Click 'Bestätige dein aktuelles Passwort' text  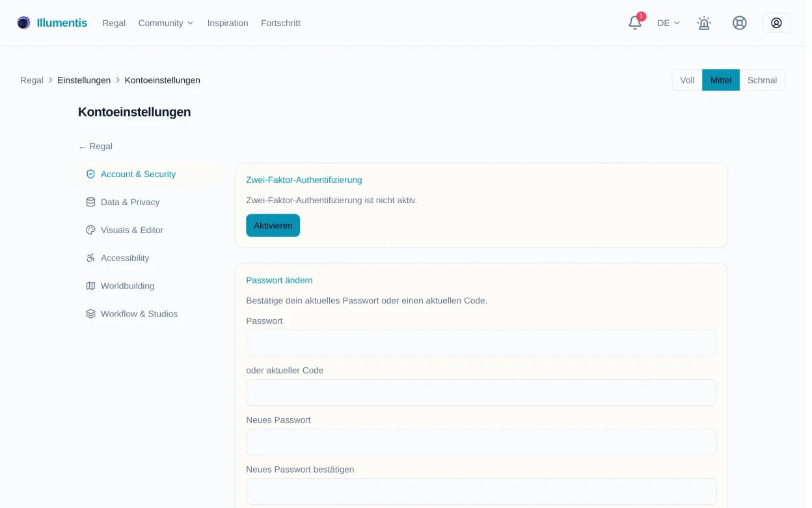click(x=313, y=300)
